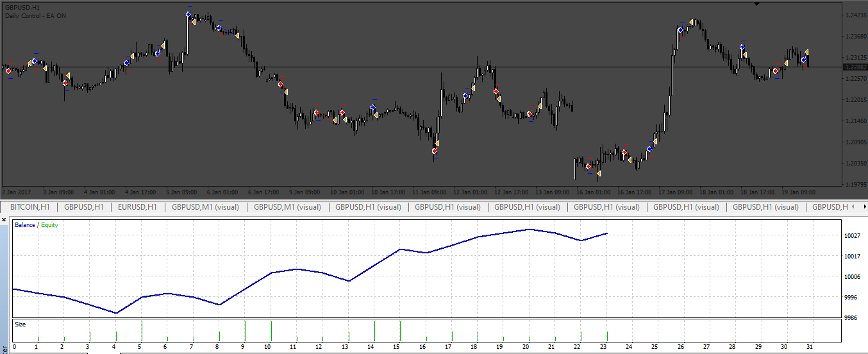Click the '17 Jan 09:00' time axis label
868x354 pixels.
[x=676, y=192]
